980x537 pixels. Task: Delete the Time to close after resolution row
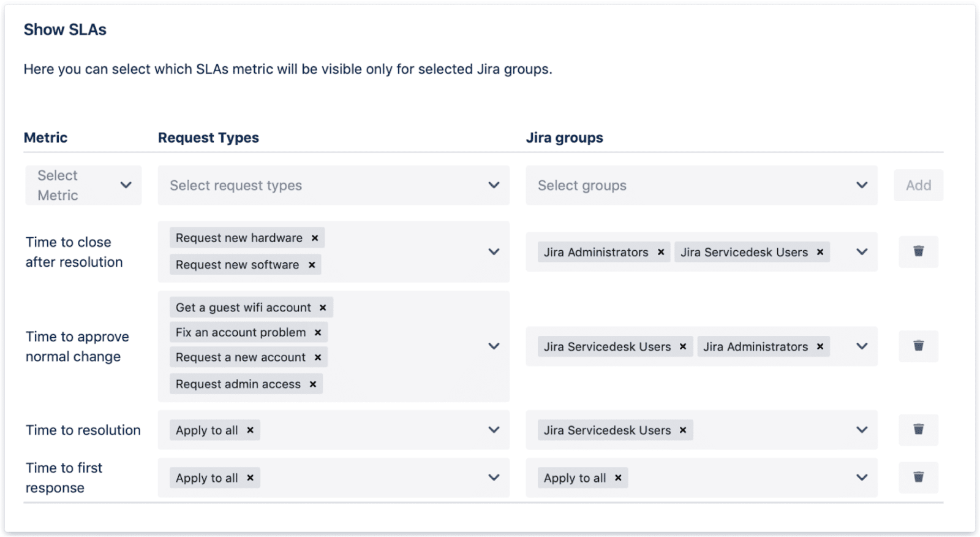click(x=918, y=251)
